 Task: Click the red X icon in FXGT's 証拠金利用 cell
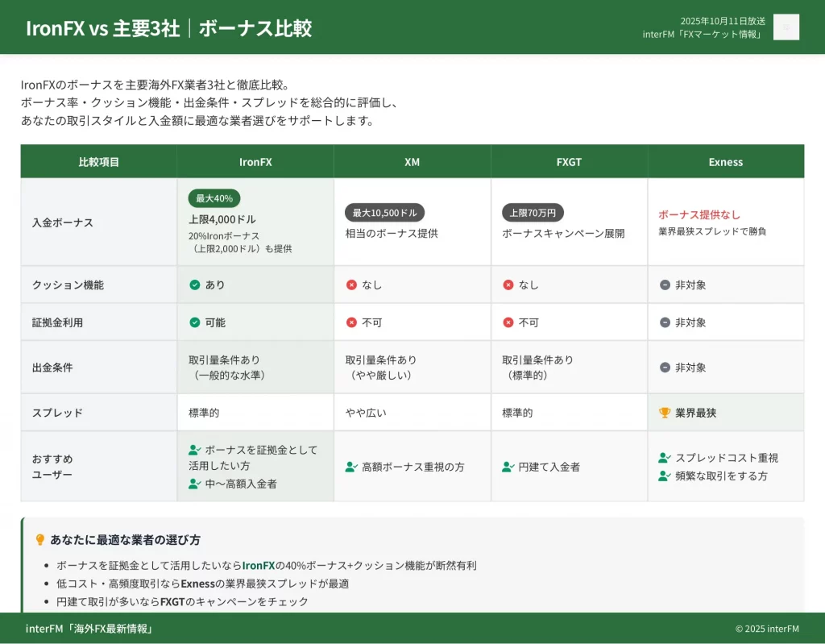(x=508, y=322)
